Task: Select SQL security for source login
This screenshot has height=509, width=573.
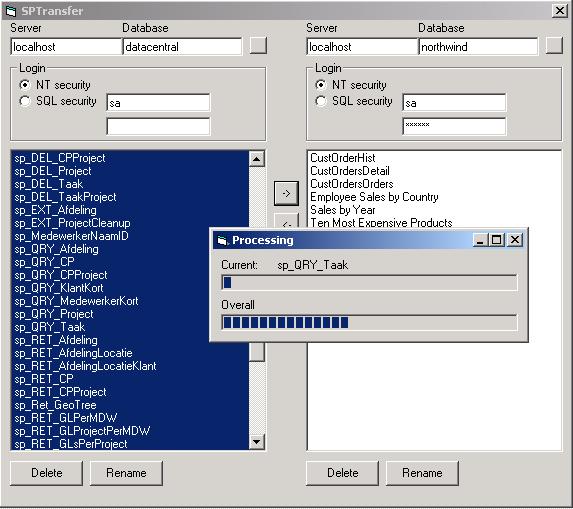Action: [25, 101]
